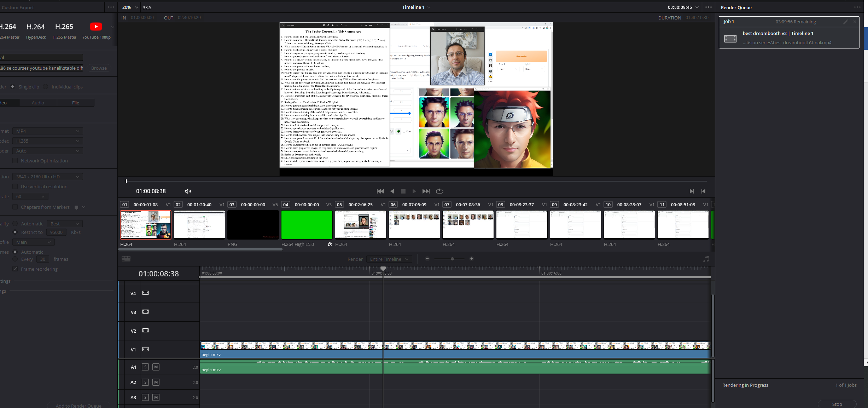This screenshot has width=868, height=408.
Task: Click the fx badge on clip 06
Action: [x=329, y=244]
